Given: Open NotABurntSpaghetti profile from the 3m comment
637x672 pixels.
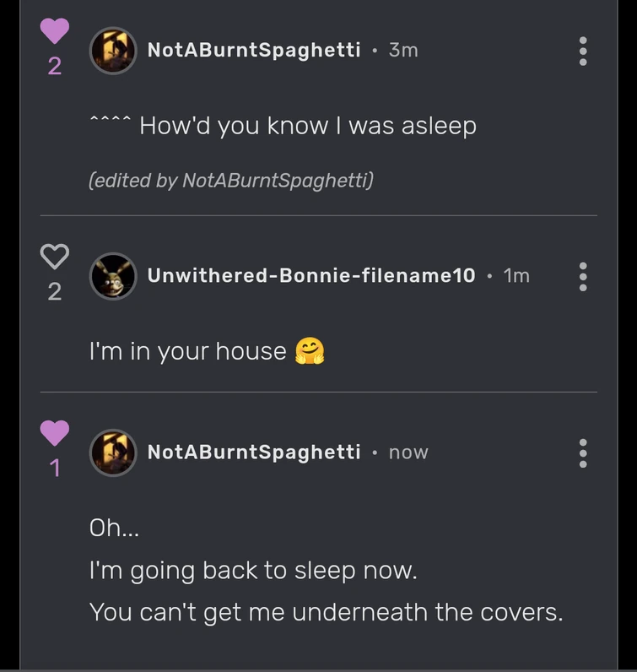Looking at the screenshot, I should [x=253, y=51].
